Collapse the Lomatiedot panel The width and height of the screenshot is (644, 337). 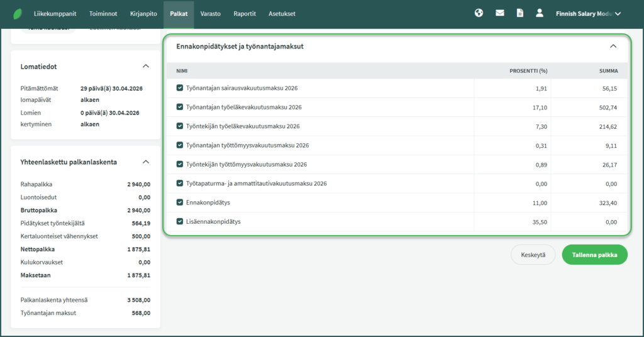146,66
